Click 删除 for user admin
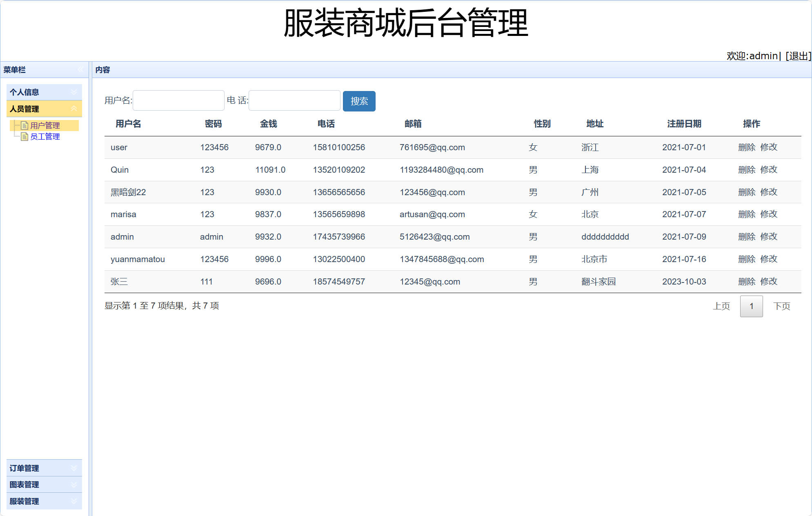Viewport: 812px width, 516px height. click(x=747, y=237)
